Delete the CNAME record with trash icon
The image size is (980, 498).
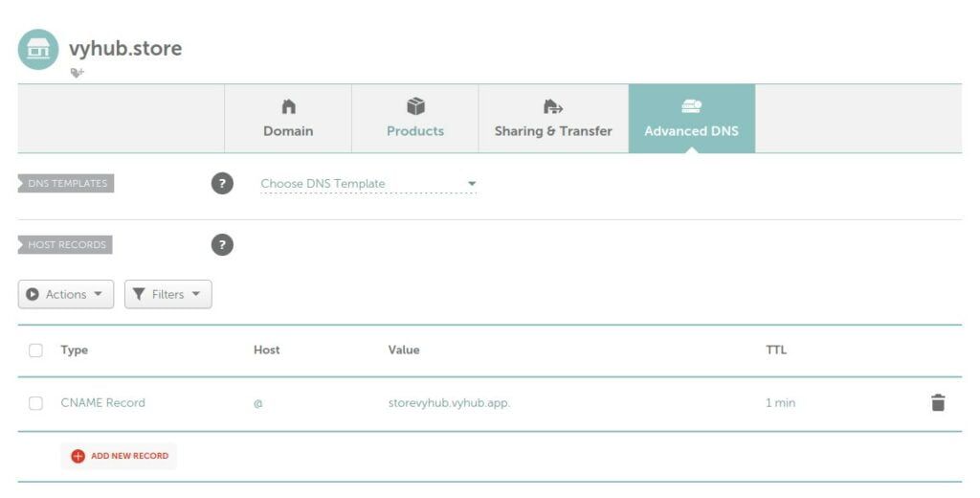(938, 403)
